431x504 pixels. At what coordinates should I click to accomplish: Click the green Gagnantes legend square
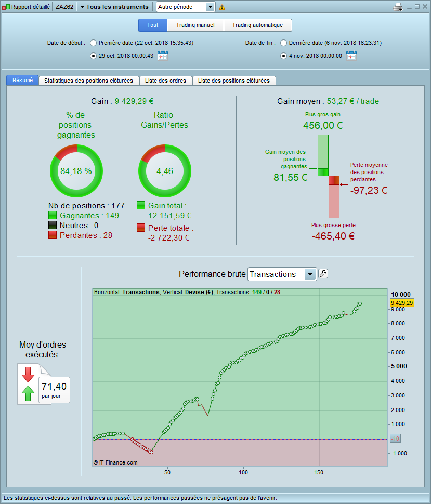pyautogui.click(x=53, y=215)
